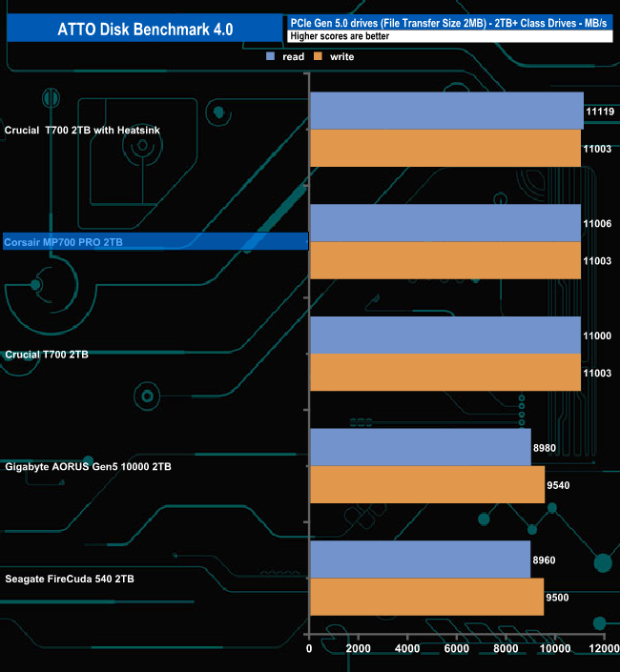Image resolution: width=620 pixels, height=672 pixels.
Task: Click the 'write' legend label
Action: (x=341, y=56)
